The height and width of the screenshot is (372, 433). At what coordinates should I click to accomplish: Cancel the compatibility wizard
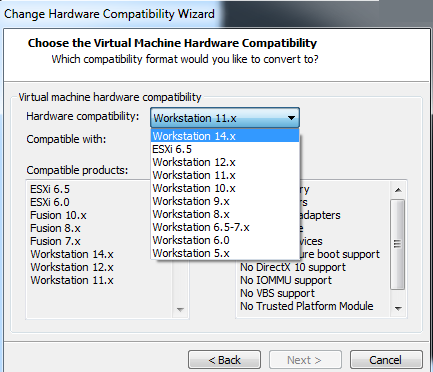click(386, 360)
